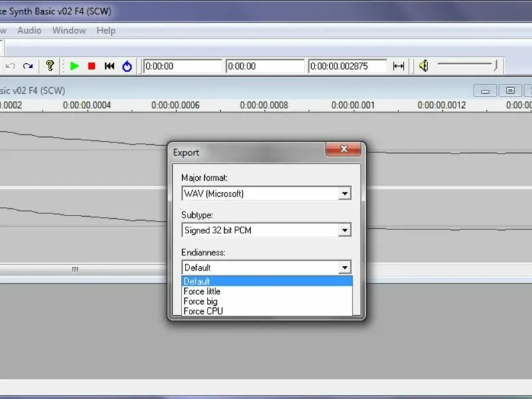The image size is (532, 399).
Task: Minimize the inner waveform document window
Action: (x=485, y=90)
